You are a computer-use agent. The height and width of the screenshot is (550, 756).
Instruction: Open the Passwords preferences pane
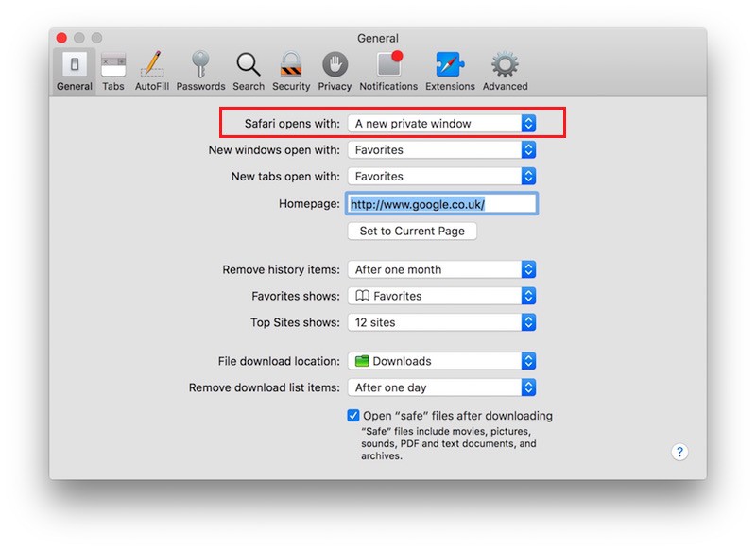pos(200,71)
